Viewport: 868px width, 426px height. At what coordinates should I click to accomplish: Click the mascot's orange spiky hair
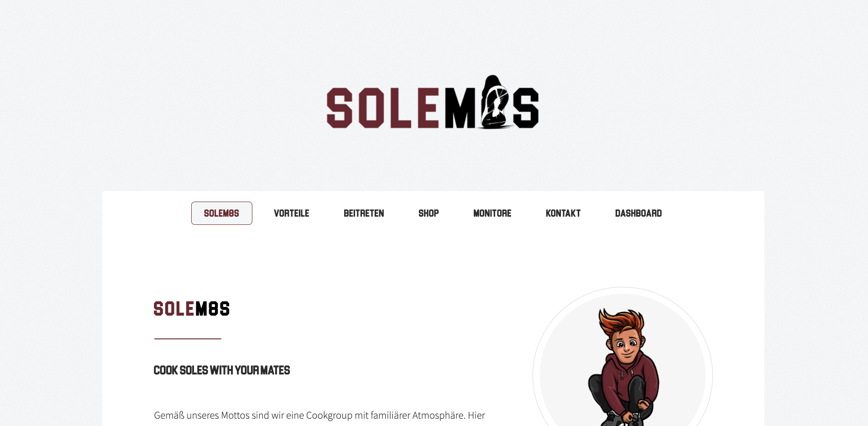(x=622, y=322)
